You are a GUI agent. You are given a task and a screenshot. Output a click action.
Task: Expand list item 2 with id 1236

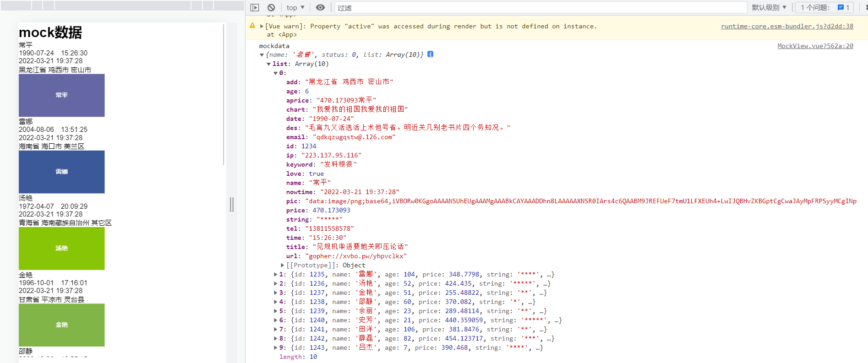[275, 283]
